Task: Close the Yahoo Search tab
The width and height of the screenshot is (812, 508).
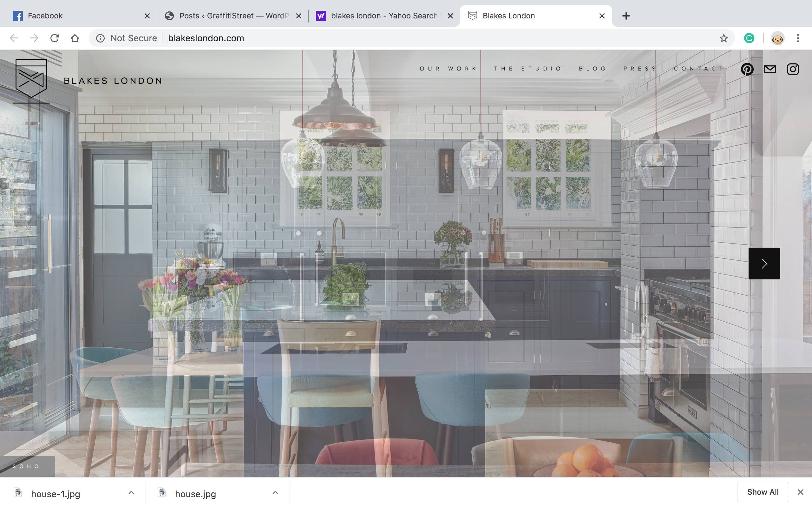Action: click(450, 16)
